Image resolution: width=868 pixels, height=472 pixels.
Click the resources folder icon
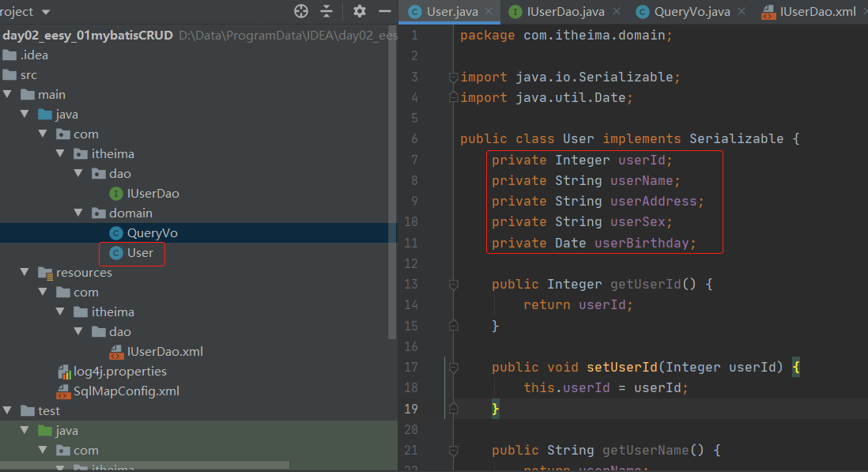[45, 273]
